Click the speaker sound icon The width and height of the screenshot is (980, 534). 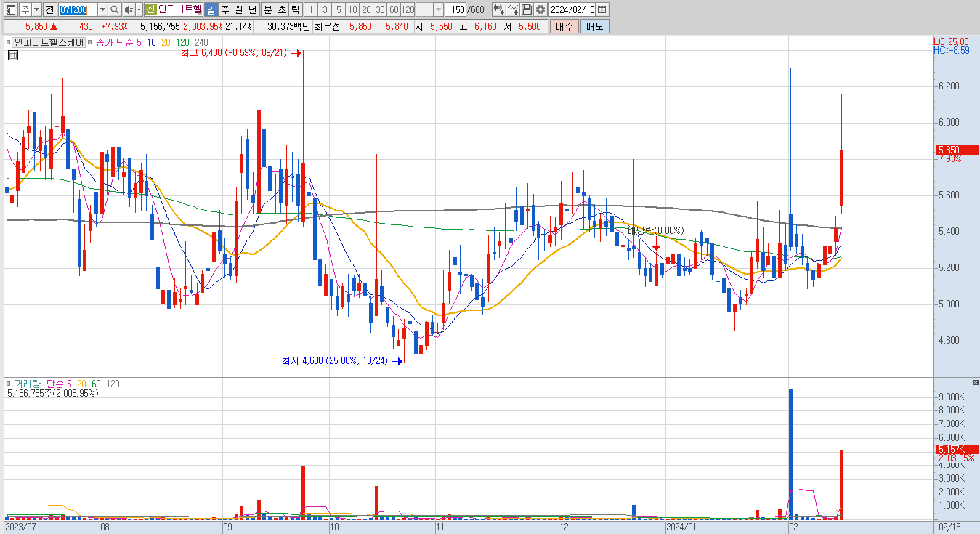pyautogui.click(x=128, y=9)
